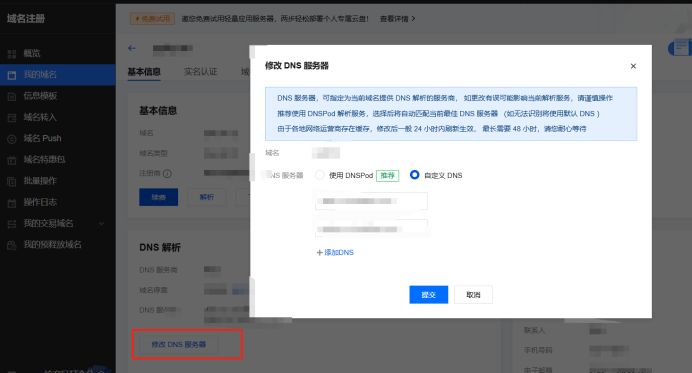Image resolution: width=692 pixels, height=373 pixels.
Task: Click the 域名停靠 label
Action: pyautogui.click(x=153, y=290)
